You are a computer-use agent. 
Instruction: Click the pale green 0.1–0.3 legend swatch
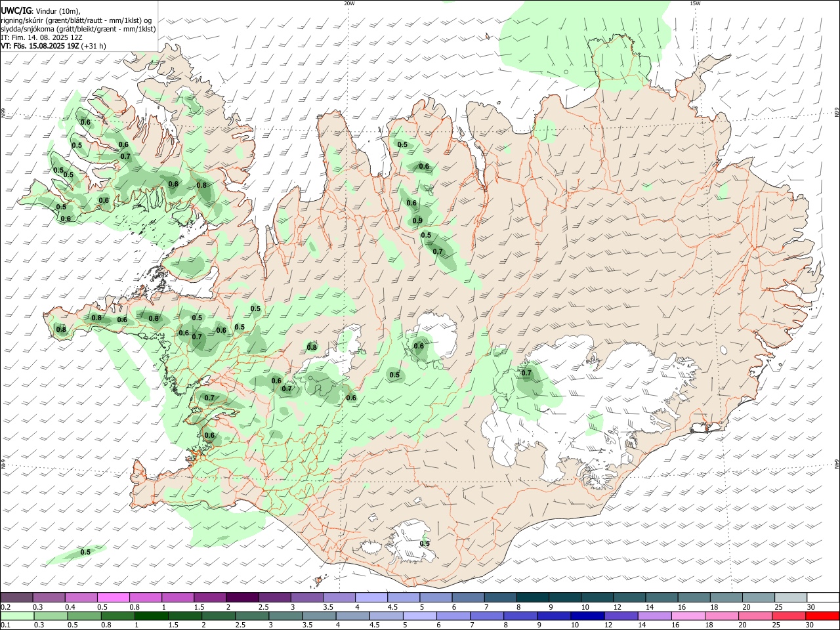coord(18,616)
